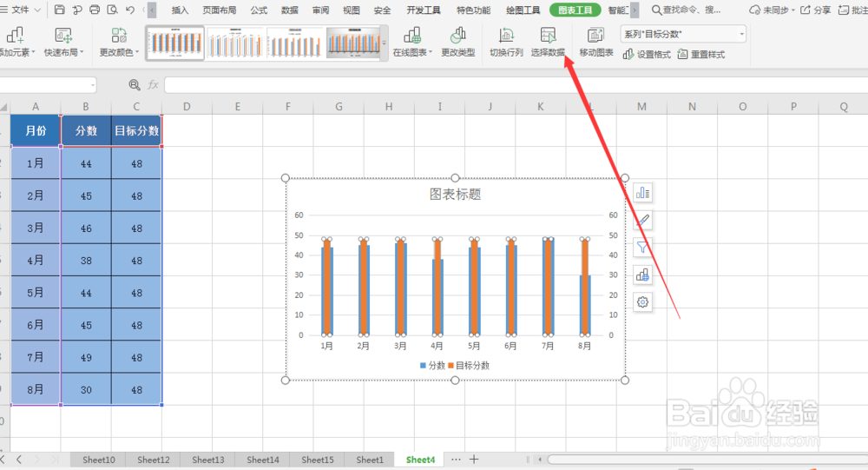Select the header cell 月份
This screenshot has height=470, width=868.
pyautogui.click(x=36, y=131)
